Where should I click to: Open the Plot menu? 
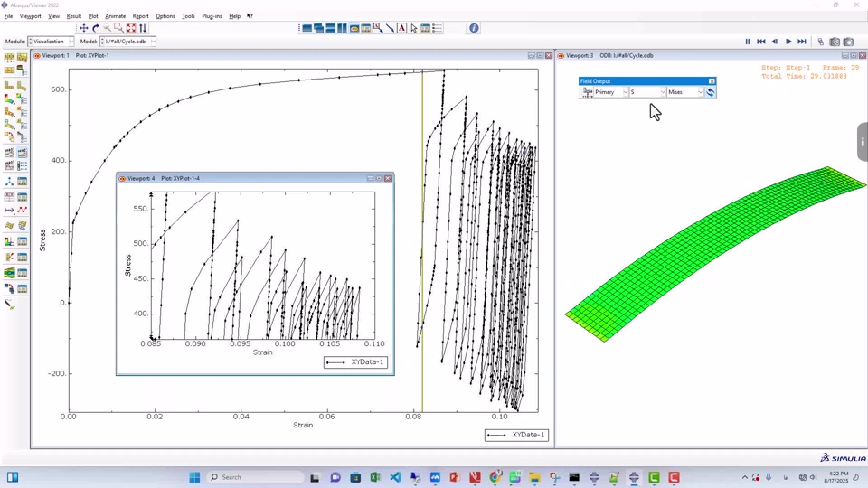[x=93, y=16]
